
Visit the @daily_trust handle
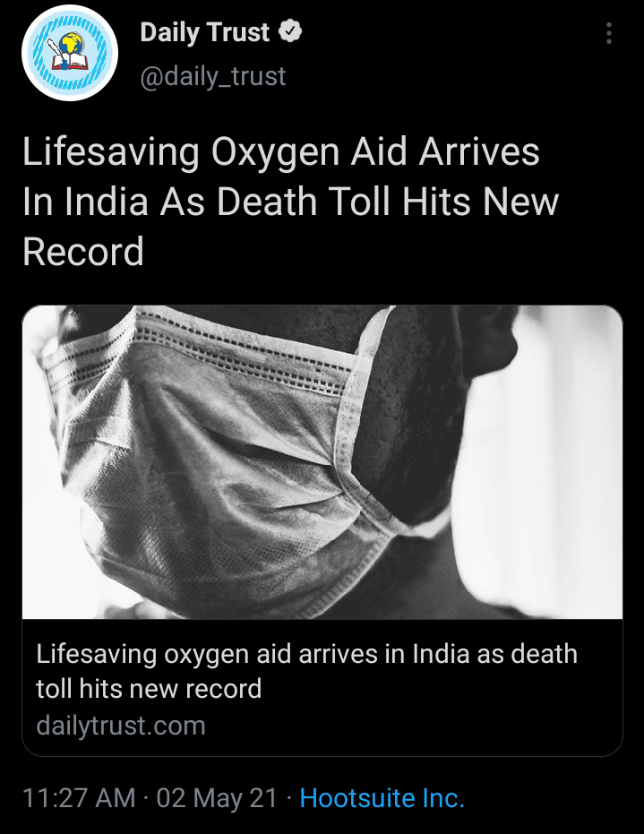[212, 76]
